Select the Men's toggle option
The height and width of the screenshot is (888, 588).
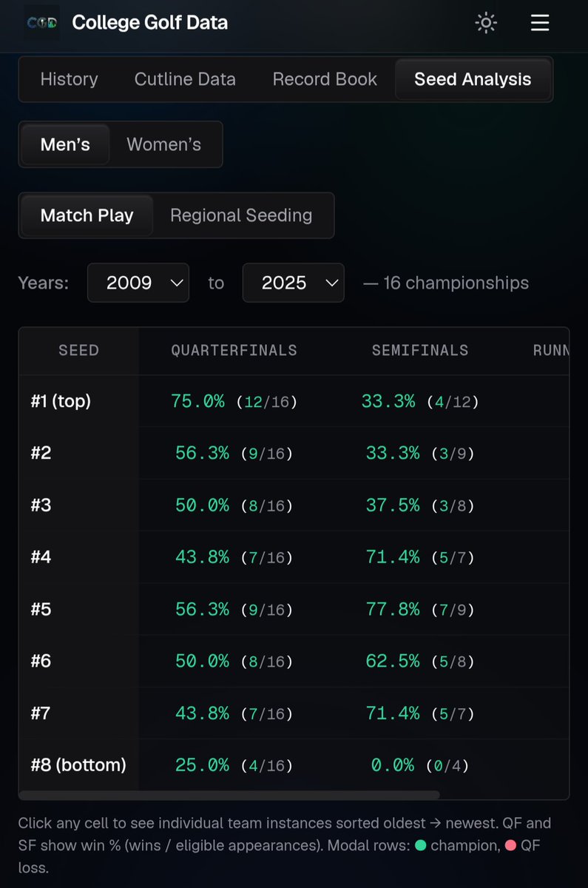65,144
